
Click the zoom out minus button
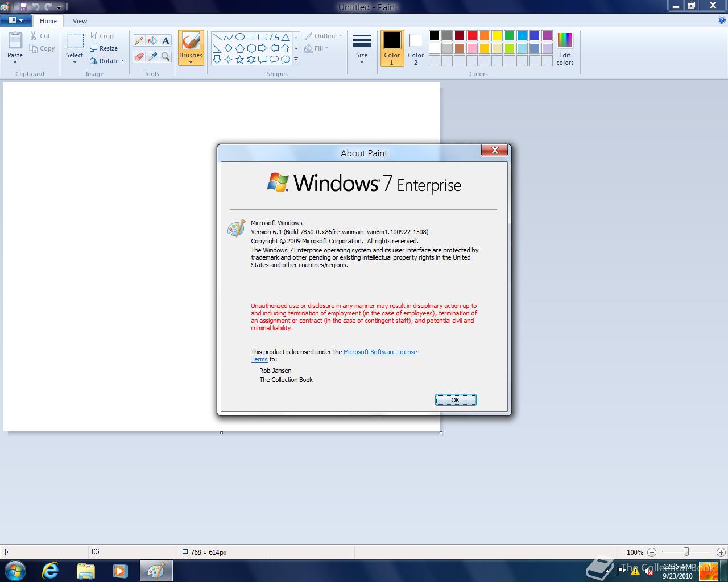pos(652,552)
